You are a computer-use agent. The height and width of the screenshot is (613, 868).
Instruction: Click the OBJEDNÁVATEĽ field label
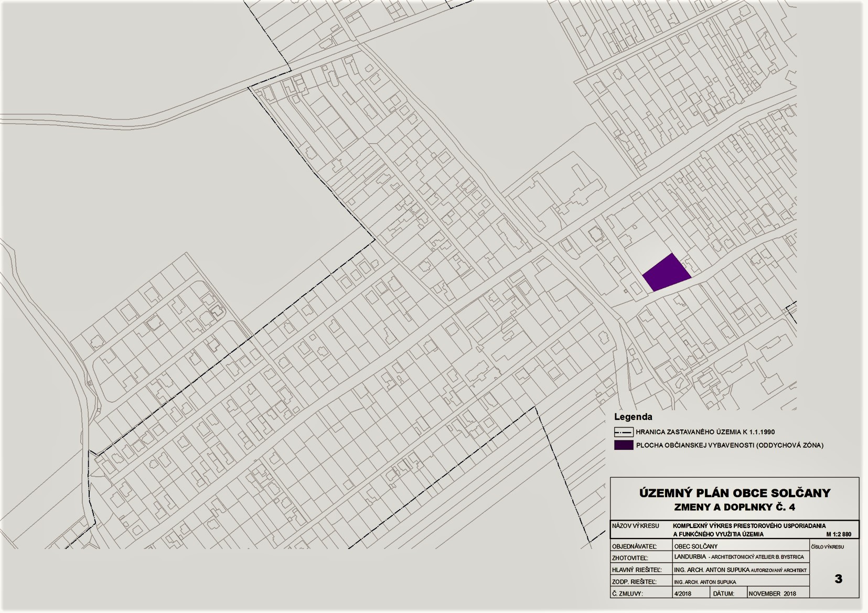click(634, 546)
